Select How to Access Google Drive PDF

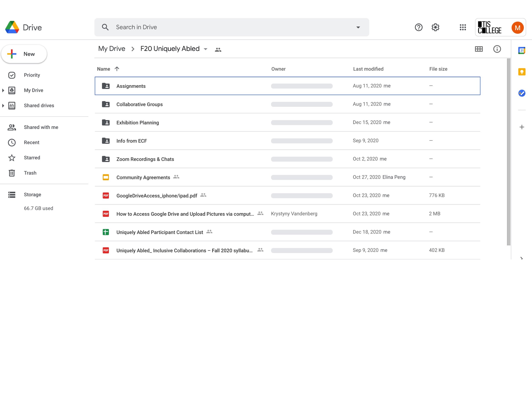point(287,214)
